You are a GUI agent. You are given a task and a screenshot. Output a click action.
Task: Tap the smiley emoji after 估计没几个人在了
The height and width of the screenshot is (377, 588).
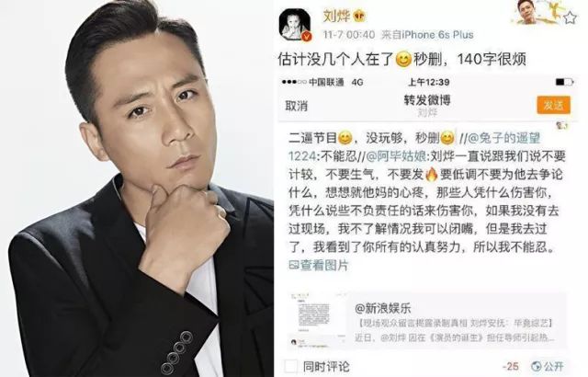click(x=403, y=60)
